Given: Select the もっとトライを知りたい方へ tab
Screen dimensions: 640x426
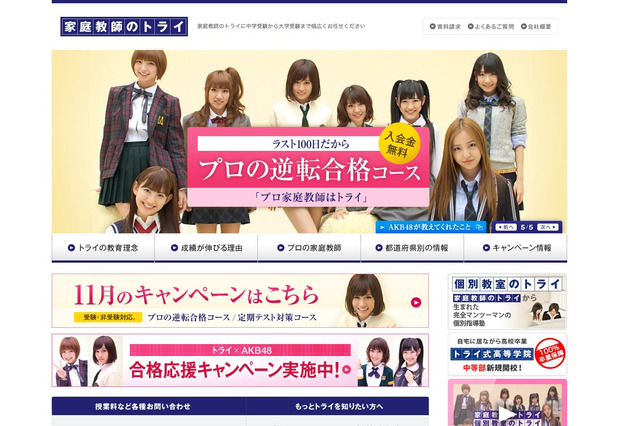Looking at the screenshot, I should pos(338,406).
